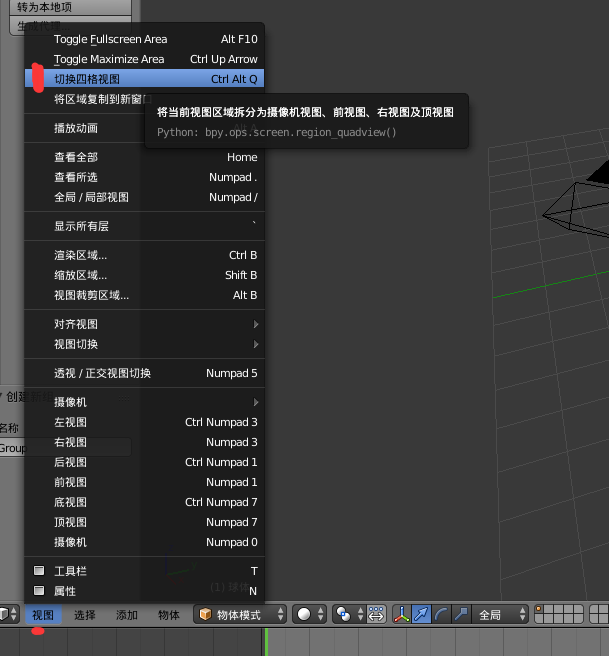Viewport: 609px width, 656px height.
Task: Click the 转为本地项 button
Action: 70,7
